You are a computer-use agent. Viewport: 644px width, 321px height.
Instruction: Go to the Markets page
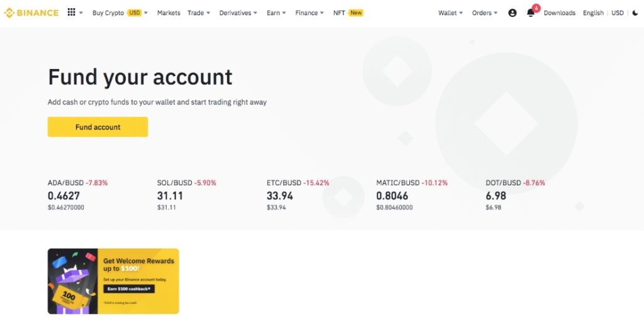[169, 13]
